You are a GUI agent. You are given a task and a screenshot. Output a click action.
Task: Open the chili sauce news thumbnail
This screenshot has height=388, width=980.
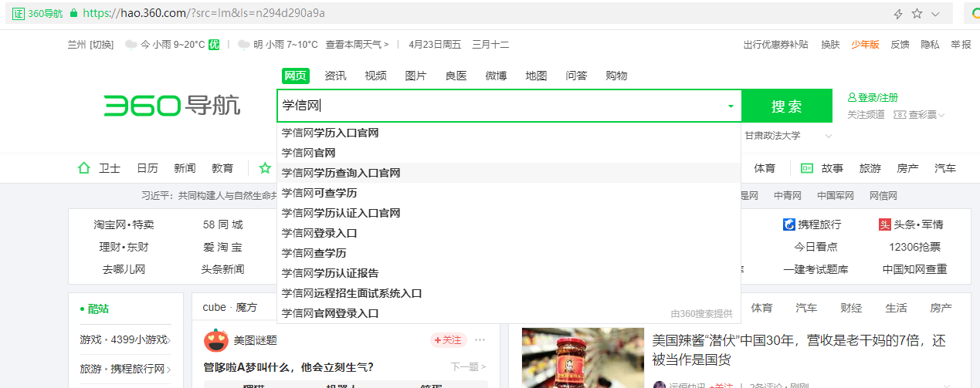pyautogui.click(x=583, y=358)
